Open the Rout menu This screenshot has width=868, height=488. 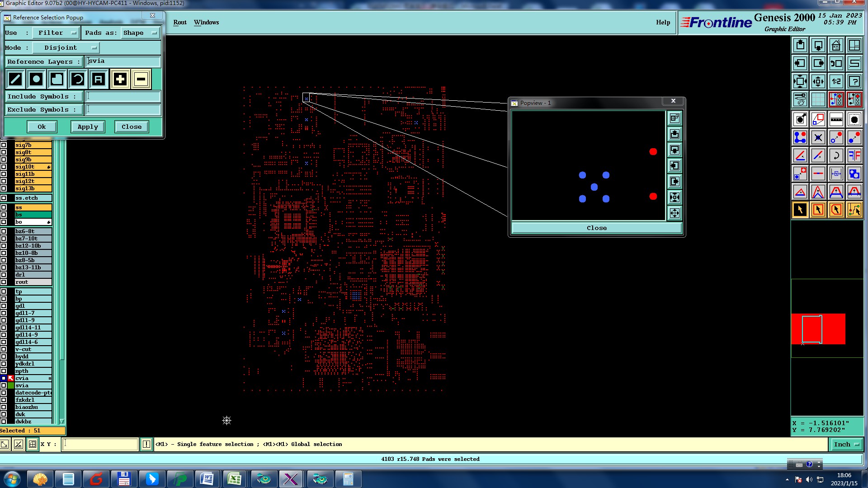[x=179, y=23]
